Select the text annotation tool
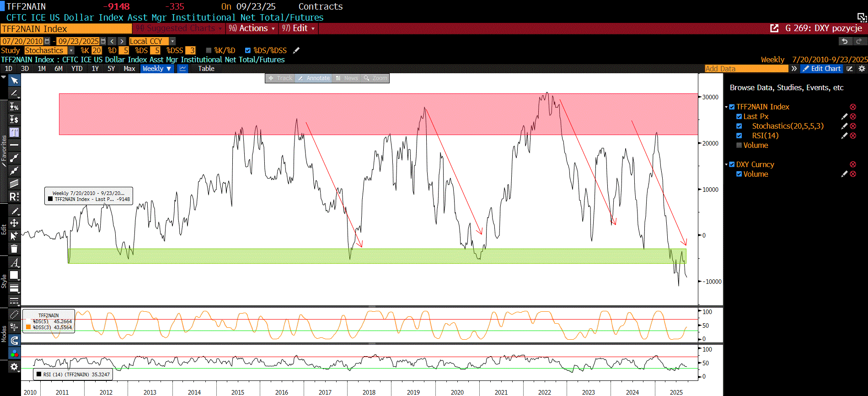 point(14,132)
